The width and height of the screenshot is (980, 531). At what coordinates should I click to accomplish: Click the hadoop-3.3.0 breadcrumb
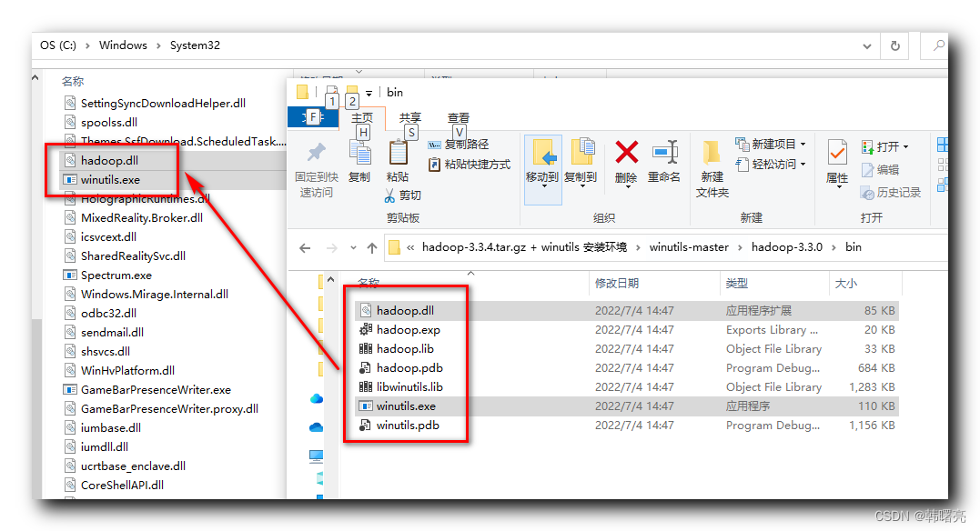pos(787,247)
